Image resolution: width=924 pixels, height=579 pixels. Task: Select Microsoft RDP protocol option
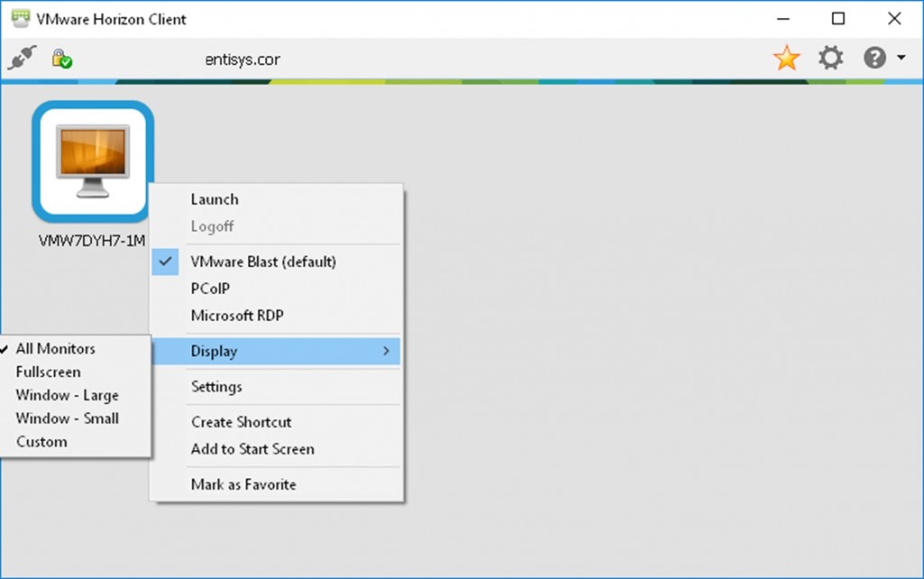point(278,316)
